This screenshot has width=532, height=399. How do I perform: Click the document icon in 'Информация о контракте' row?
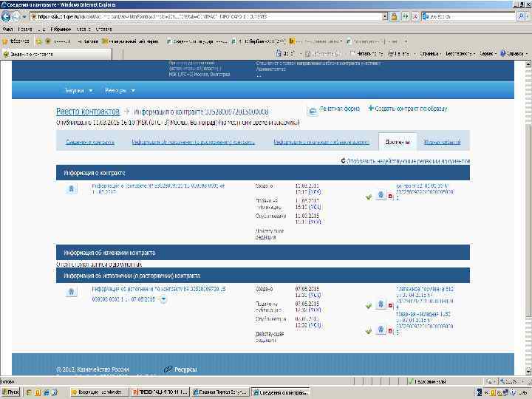coord(71,188)
